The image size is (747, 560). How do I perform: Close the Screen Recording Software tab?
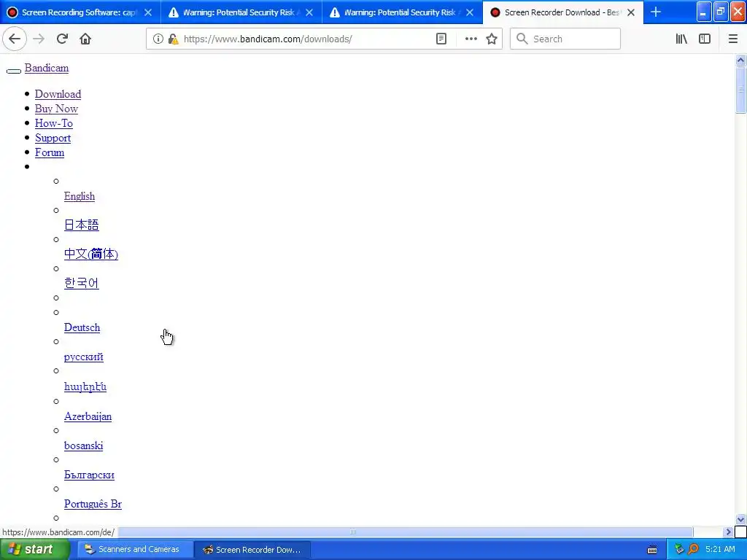click(148, 12)
